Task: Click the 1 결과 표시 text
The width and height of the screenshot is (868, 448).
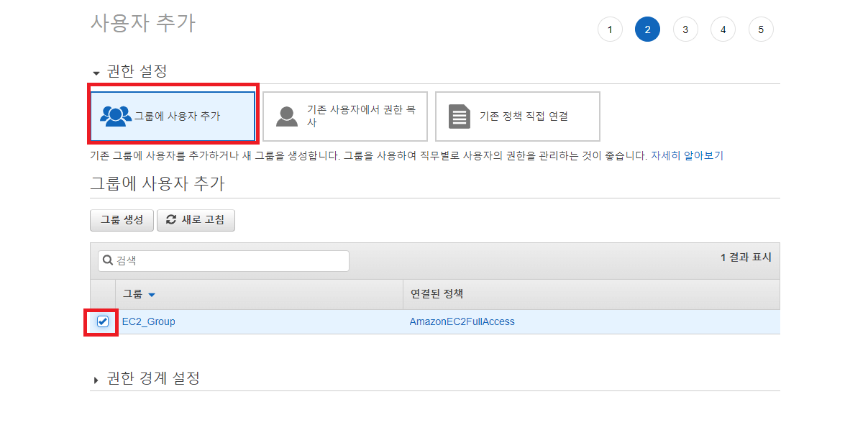Action: [x=746, y=257]
